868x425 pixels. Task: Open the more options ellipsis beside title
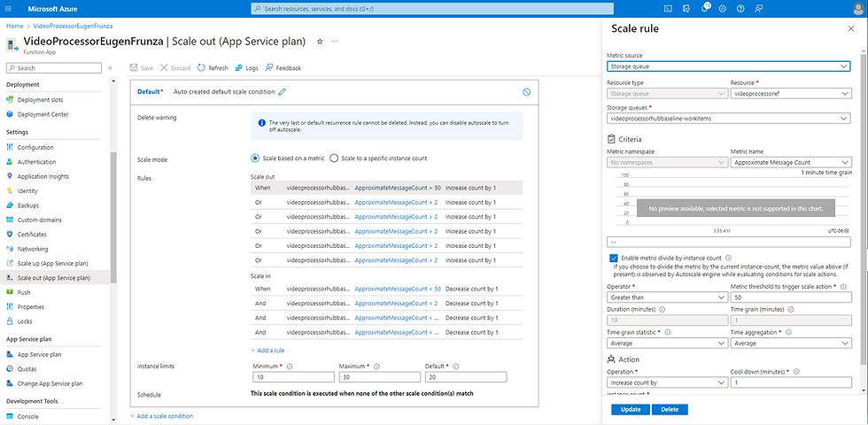(335, 42)
